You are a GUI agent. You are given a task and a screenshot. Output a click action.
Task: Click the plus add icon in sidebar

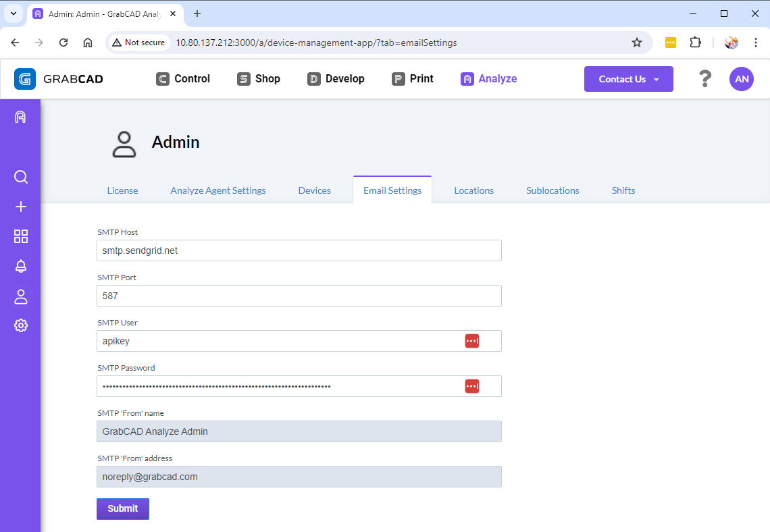(x=21, y=207)
